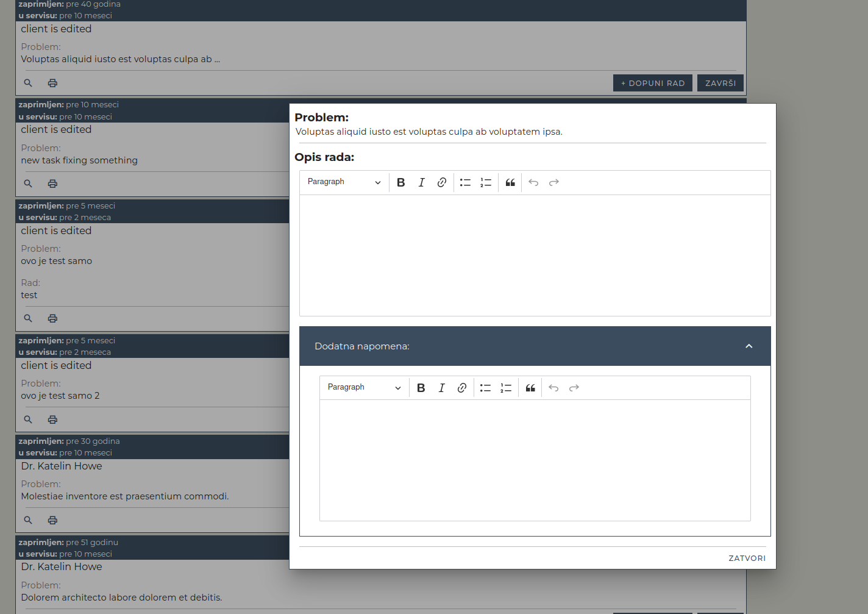
Task: Click print icon under 'new task fixing something'
Action: (x=53, y=184)
